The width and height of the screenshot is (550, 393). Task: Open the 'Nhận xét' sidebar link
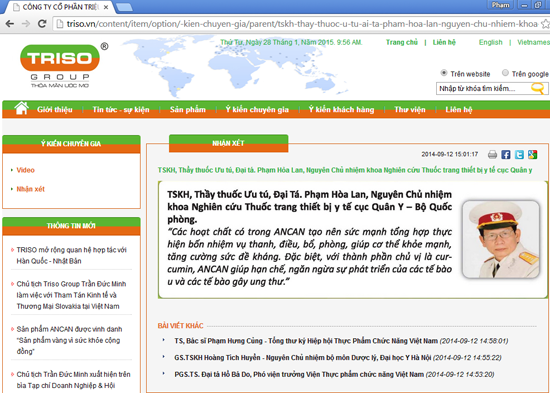pos(31,189)
